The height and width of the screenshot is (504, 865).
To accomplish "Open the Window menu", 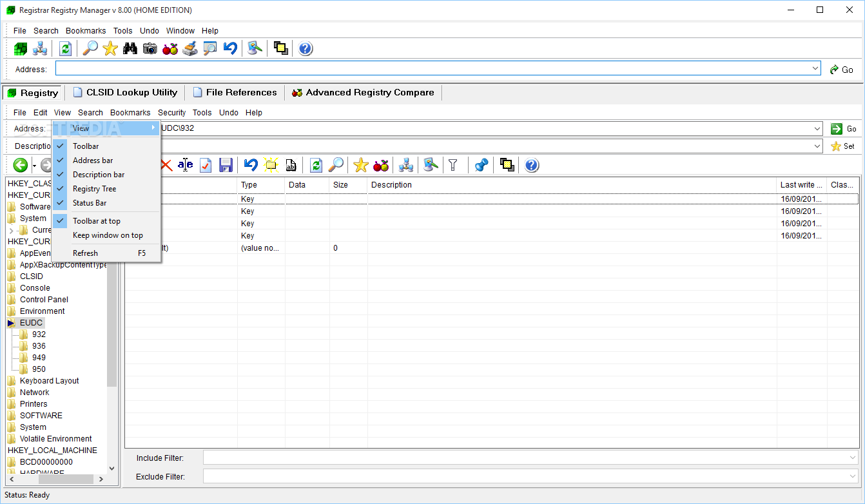I will coord(180,31).
